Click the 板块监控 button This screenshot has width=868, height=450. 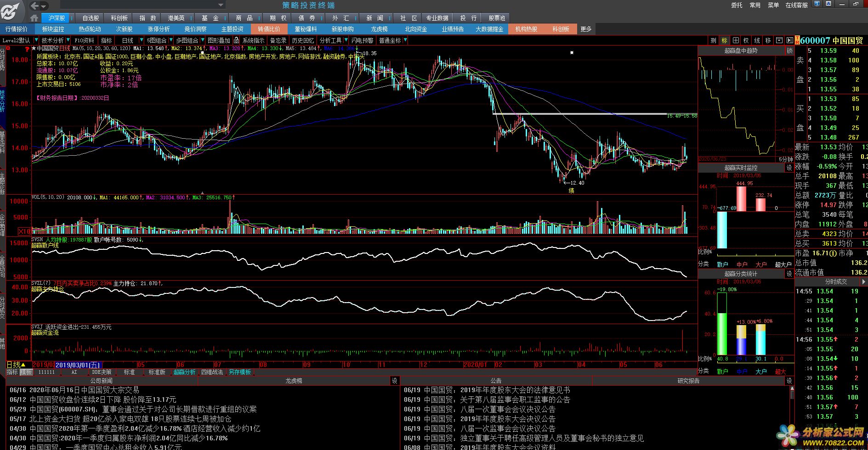[x=53, y=29]
